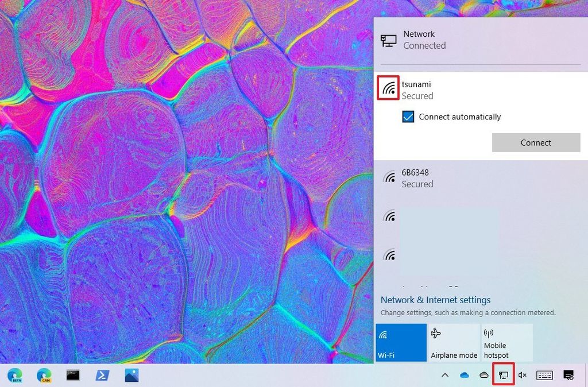
Task: Mute audio via the speaker tray icon
Action: [523, 375]
